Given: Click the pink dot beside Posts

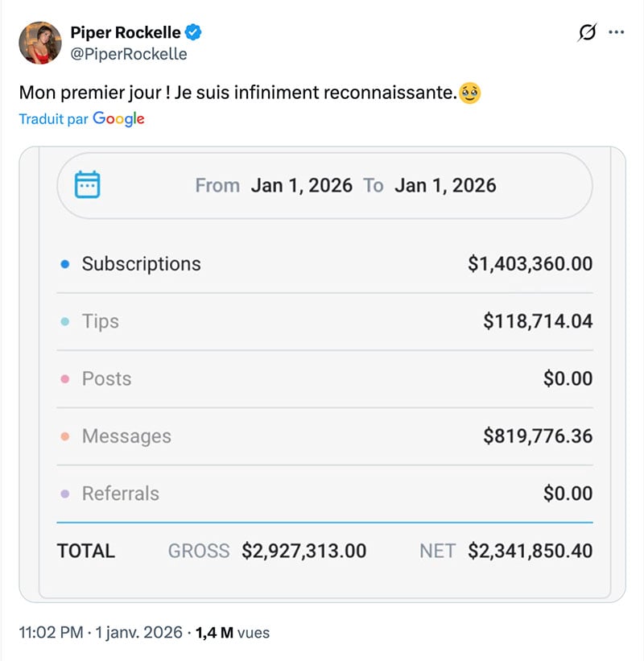Looking at the screenshot, I should [x=65, y=379].
